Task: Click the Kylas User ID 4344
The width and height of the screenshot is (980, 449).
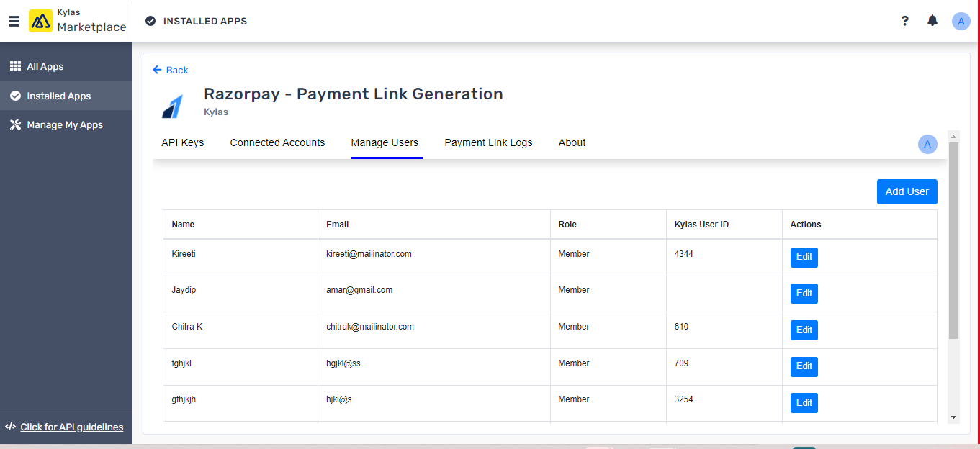Action: coord(684,254)
